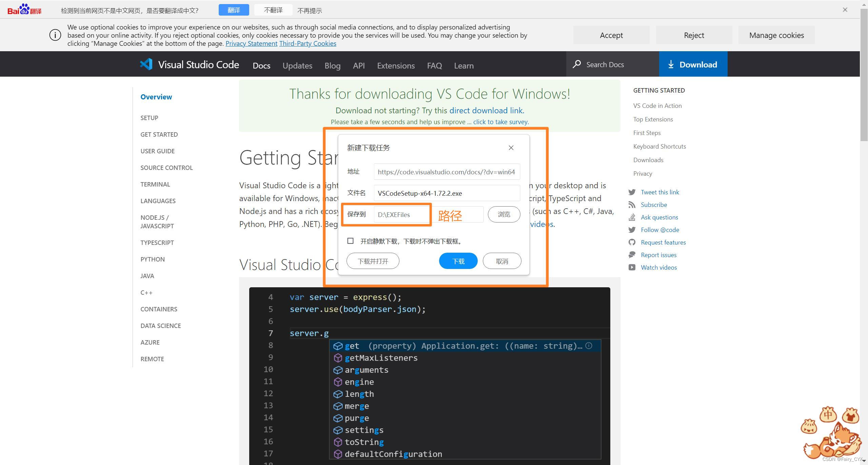Click the info icon on get suggestion
The width and height of the screenshot is (868, 465).
[x=589, y=346]
